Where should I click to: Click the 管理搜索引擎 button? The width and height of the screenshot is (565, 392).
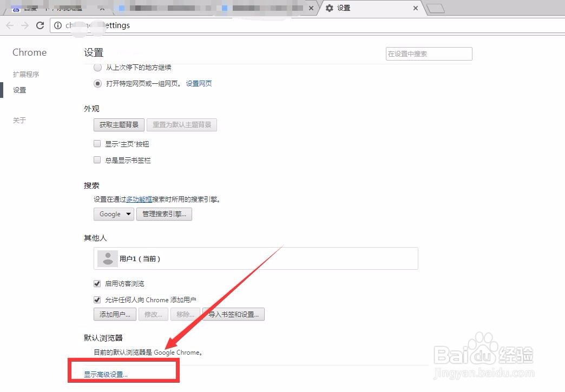(164, 214)
